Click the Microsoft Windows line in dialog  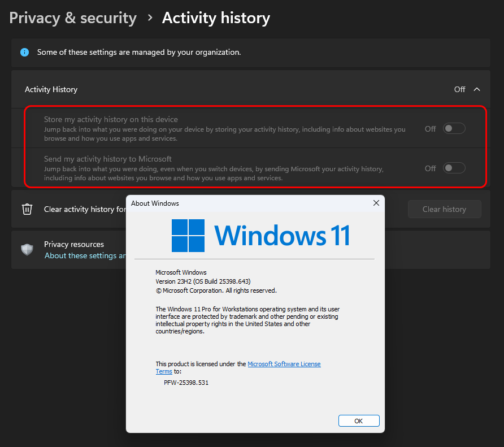tap(181, 272)
